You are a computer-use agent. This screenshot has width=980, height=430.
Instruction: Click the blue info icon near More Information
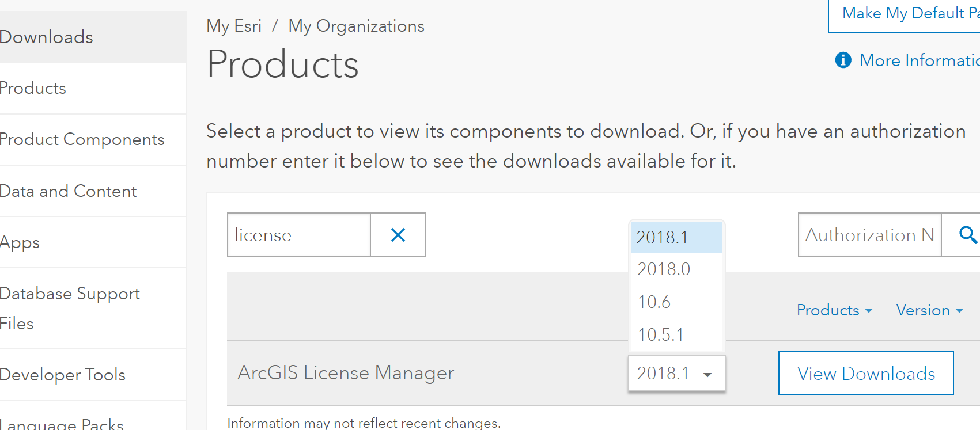(843, 60)
